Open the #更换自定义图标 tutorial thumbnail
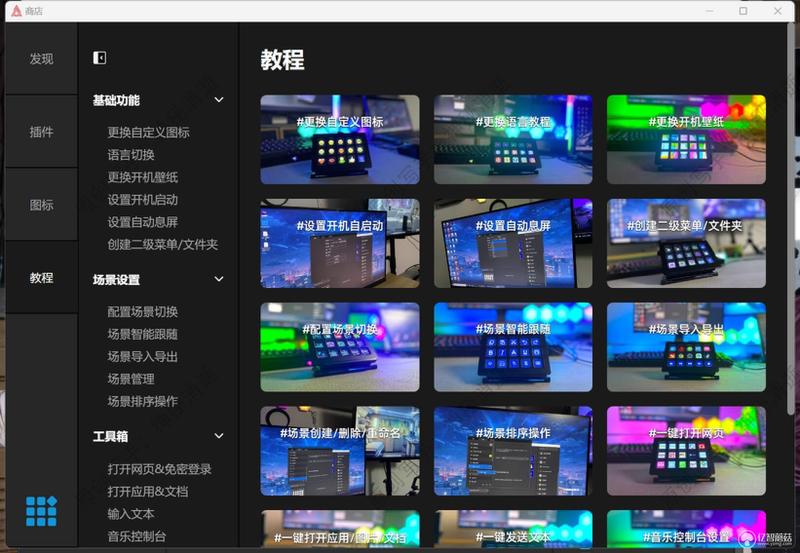 point(340,139)
